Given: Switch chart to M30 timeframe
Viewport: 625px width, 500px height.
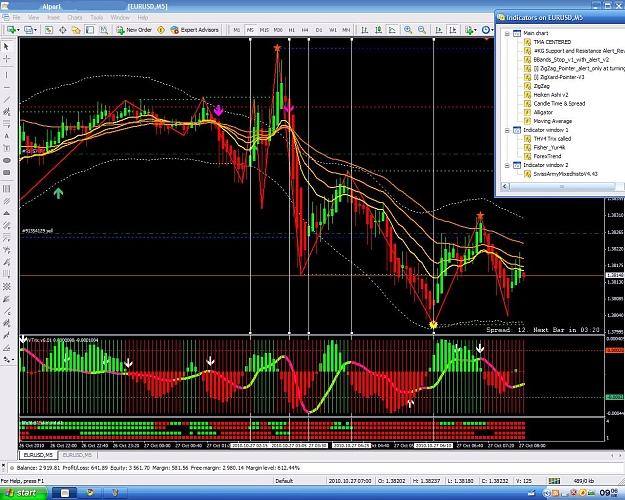Looking at the screenshot, I should click(278, 30).
